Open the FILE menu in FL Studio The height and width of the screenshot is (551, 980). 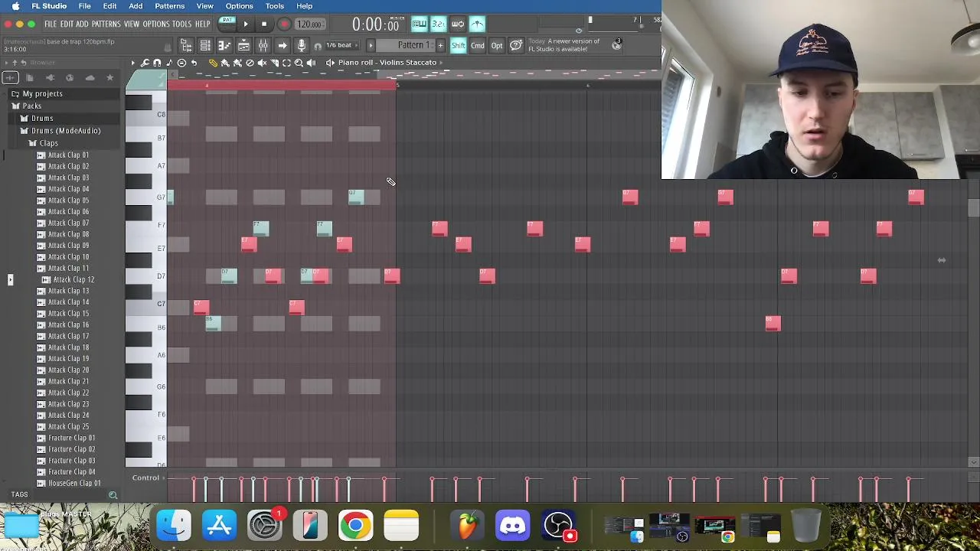click(51, 24)
